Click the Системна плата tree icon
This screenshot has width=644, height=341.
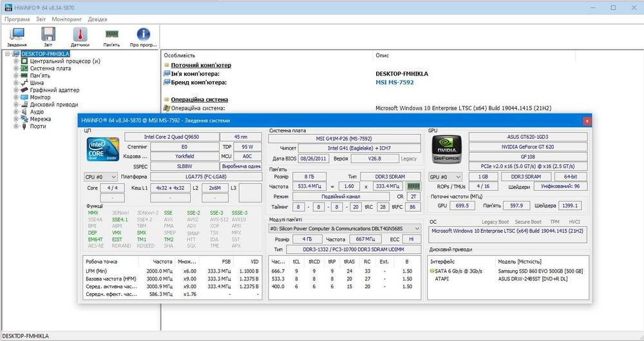pos(24,68)
